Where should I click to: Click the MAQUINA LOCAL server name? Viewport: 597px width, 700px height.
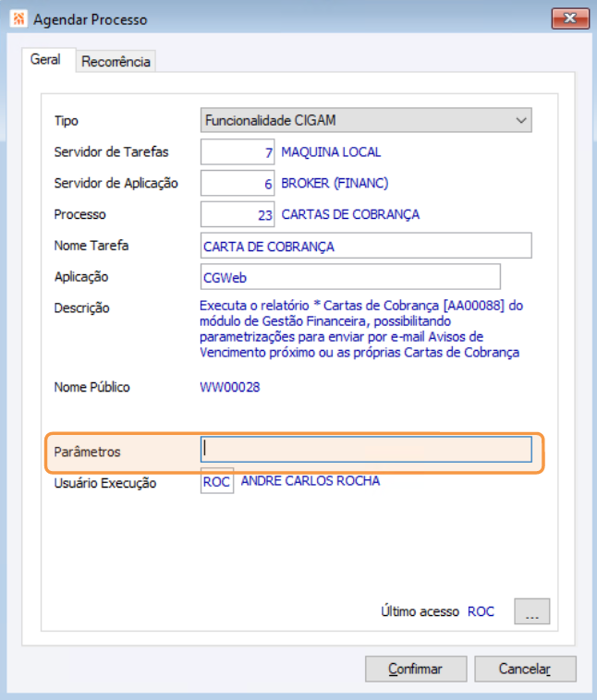pos(331,152)
